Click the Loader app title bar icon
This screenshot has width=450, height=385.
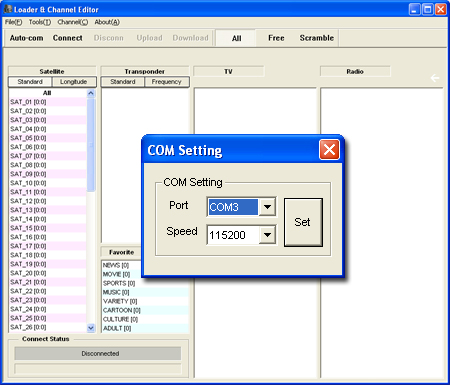(x=8, y=9)
